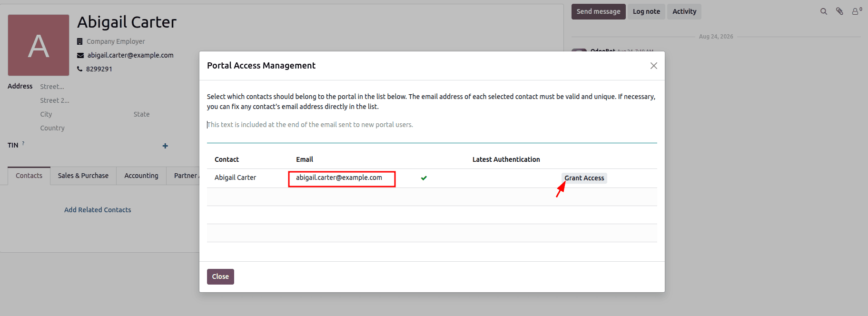This screenshot has width=868, height=316.
Task: Click the Aug 24, 2026 date separator
Action: coord(716,37)
